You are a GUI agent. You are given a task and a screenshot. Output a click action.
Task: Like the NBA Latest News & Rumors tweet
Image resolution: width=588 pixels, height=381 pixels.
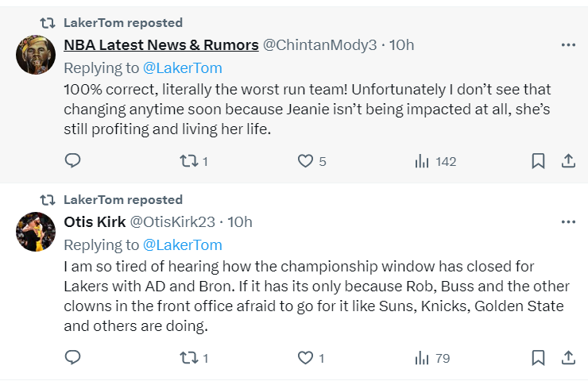point(306,161)
